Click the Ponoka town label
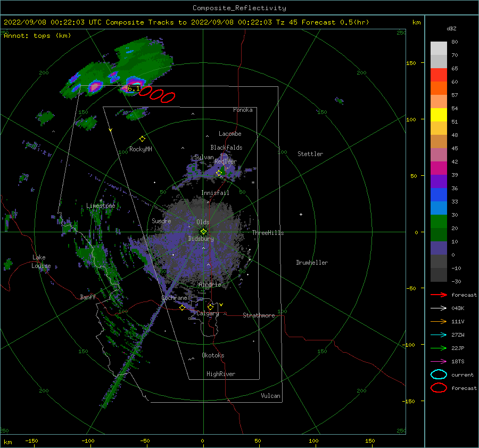Screen dimensions: 479x448 click(243, 110)
